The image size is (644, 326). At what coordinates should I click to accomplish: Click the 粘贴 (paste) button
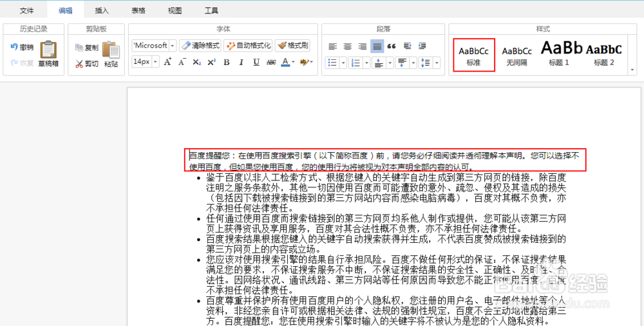(111, 54)
